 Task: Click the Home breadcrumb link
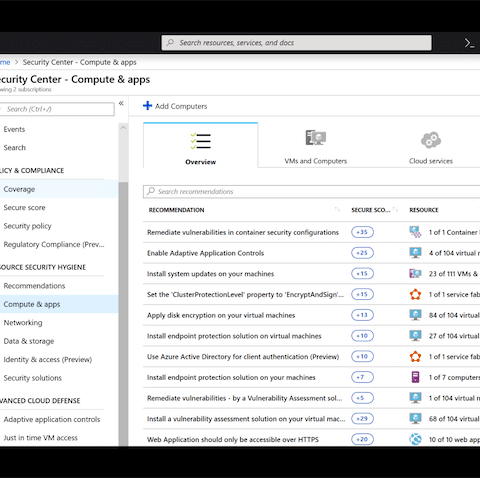[x=5, y=62]
